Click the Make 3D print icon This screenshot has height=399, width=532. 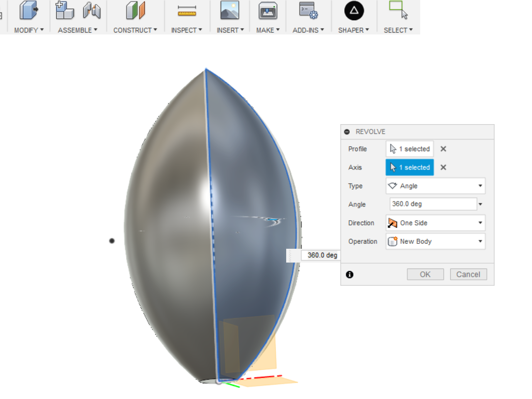[268, 10]
